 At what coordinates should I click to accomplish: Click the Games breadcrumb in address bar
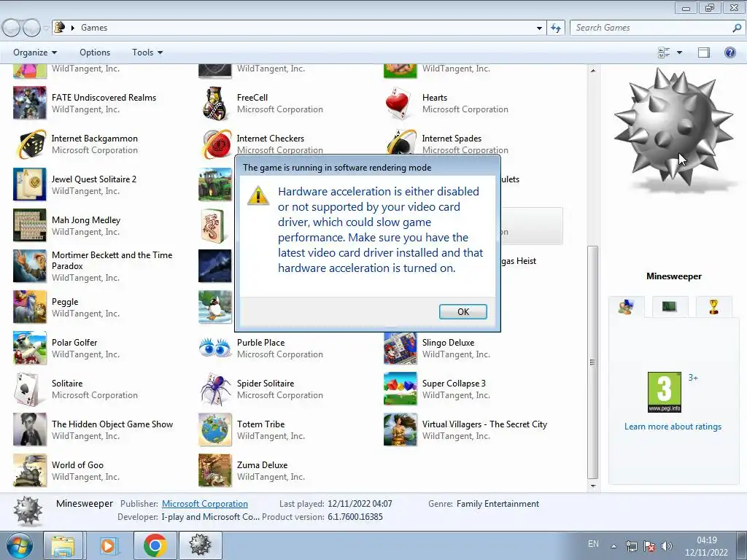[94, 28]
